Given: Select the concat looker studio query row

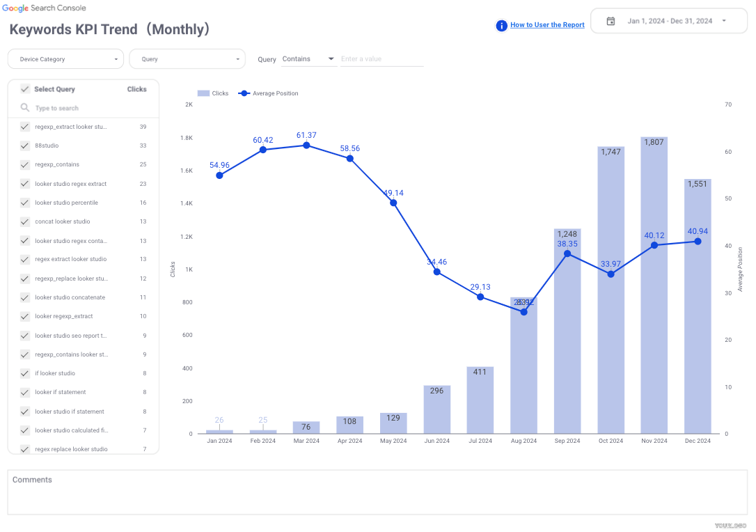Looking at the screenshot, I should click(x=63, y=221).
